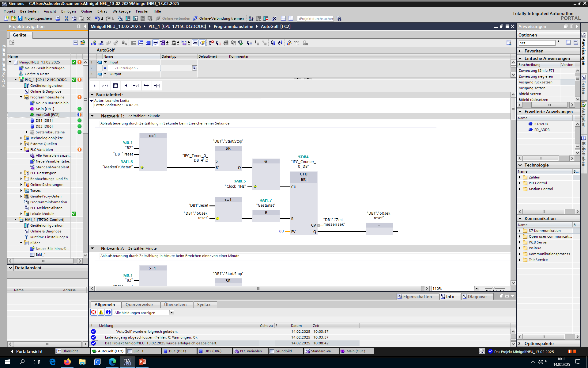Click the print icon in toolbar
The image size is (588, 368).
(x=58, y=18)
